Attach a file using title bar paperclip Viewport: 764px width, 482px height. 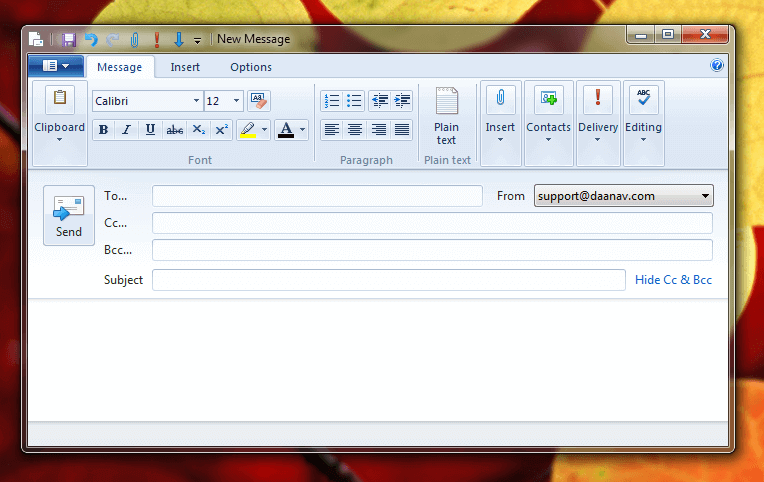point(134,39)
